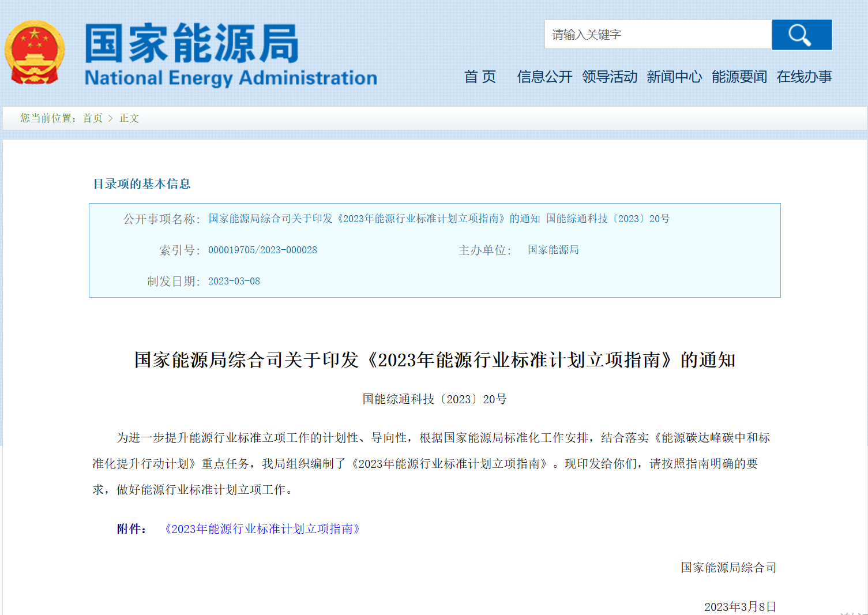
Task: Click the national emblem logo
Action: pyautogui.click(x=35, y=53)
